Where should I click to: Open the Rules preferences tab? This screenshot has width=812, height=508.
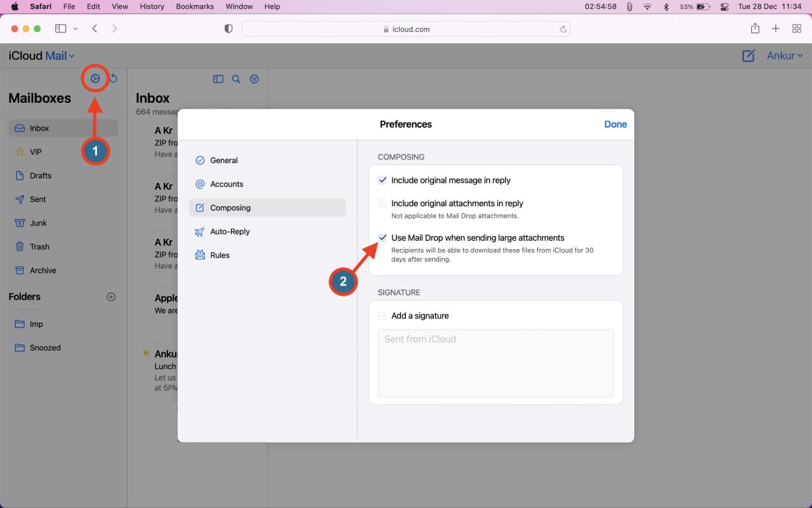click(x=267, y=255)
